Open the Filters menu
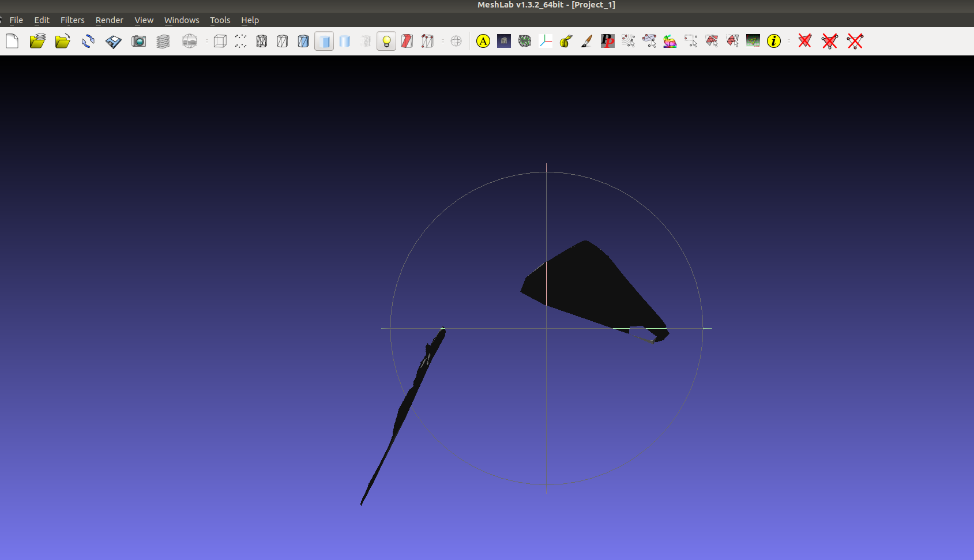This screenshot has width=974, height=560. [x=72, y=20]
